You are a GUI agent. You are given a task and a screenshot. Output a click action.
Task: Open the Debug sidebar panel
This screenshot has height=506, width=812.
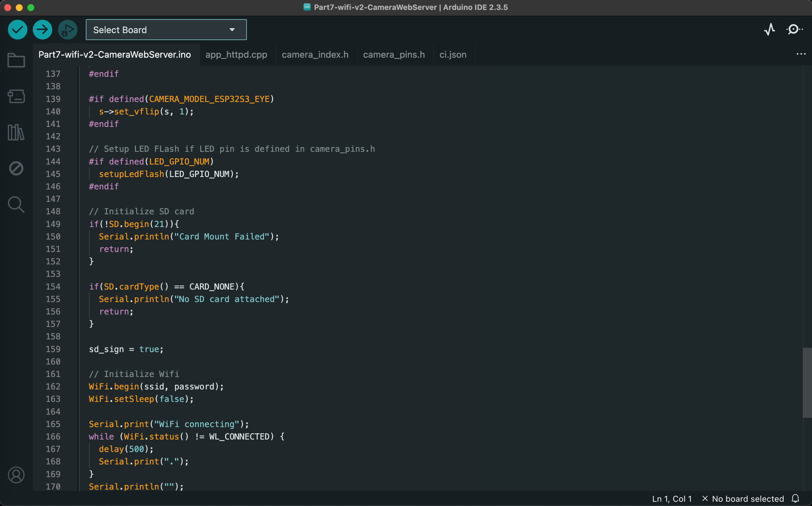pos(16,168)
